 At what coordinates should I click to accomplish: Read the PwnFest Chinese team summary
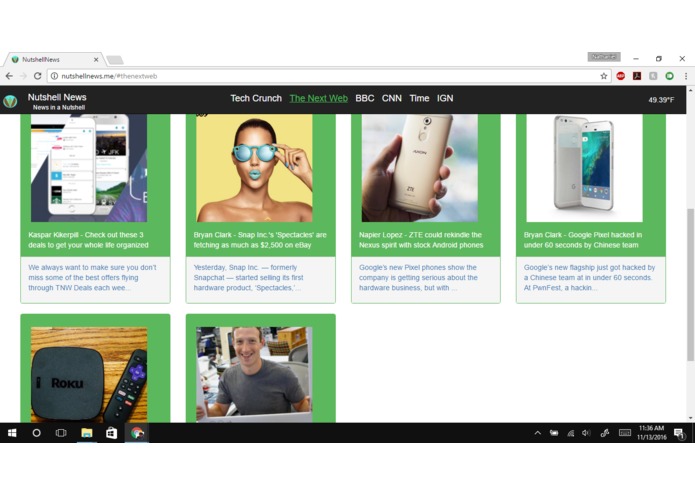click(x=589, y=278)
